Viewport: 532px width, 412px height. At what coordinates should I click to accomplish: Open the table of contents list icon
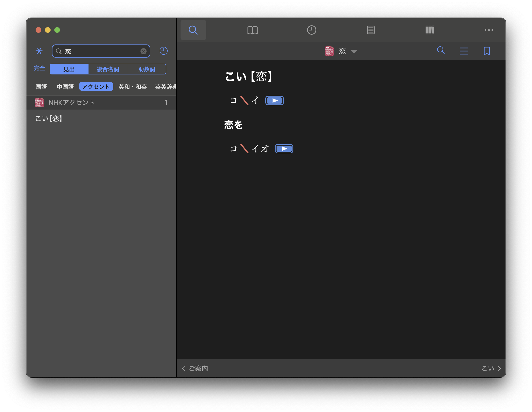(464, 51)
